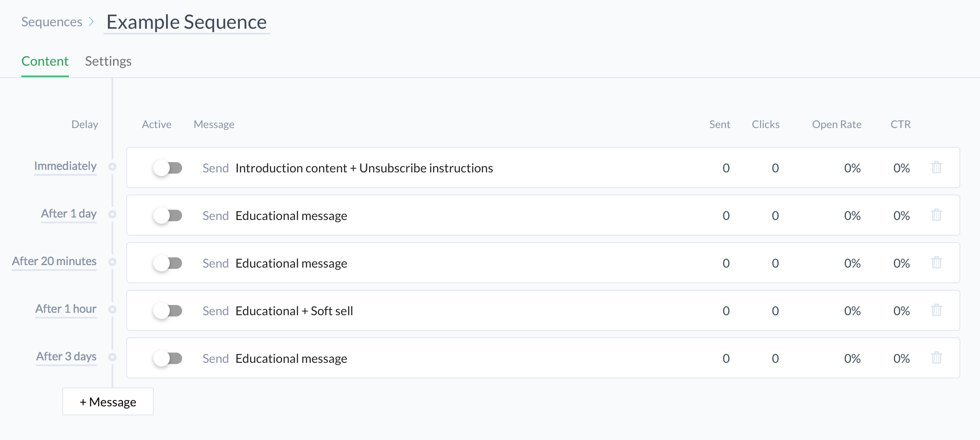Viewport: 980px width, 440px height.
Task: Edit the After 20 minutes delay
Action: pyautogui.click(x=54, y=261)
